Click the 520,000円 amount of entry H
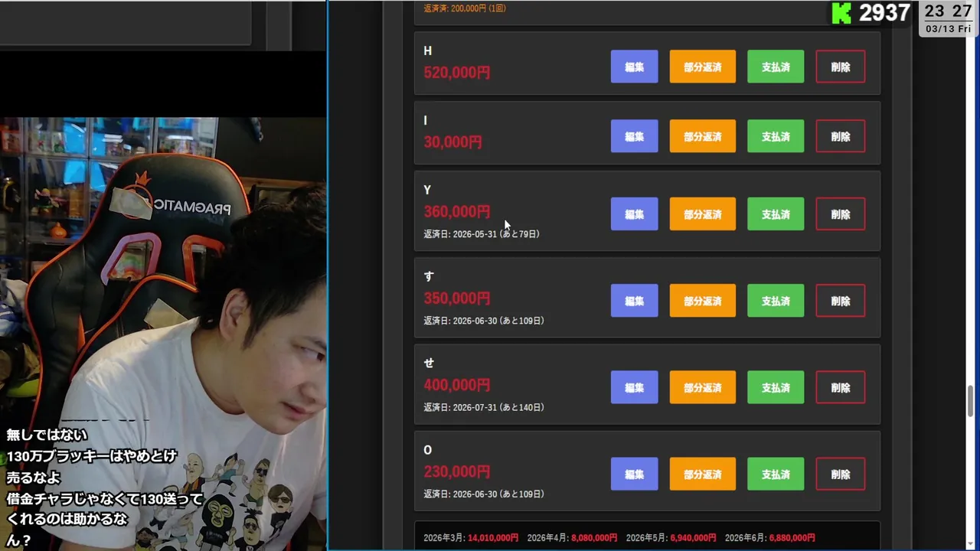 (457, 72)
